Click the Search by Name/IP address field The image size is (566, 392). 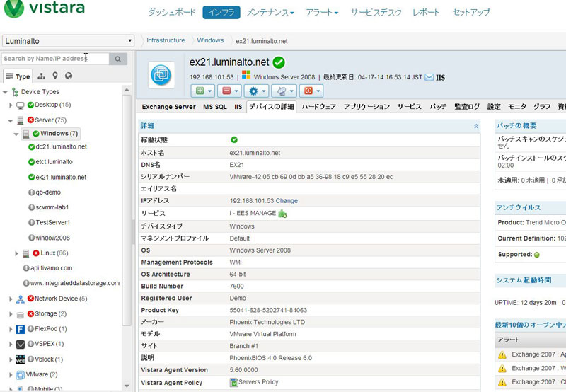point(55,59)
